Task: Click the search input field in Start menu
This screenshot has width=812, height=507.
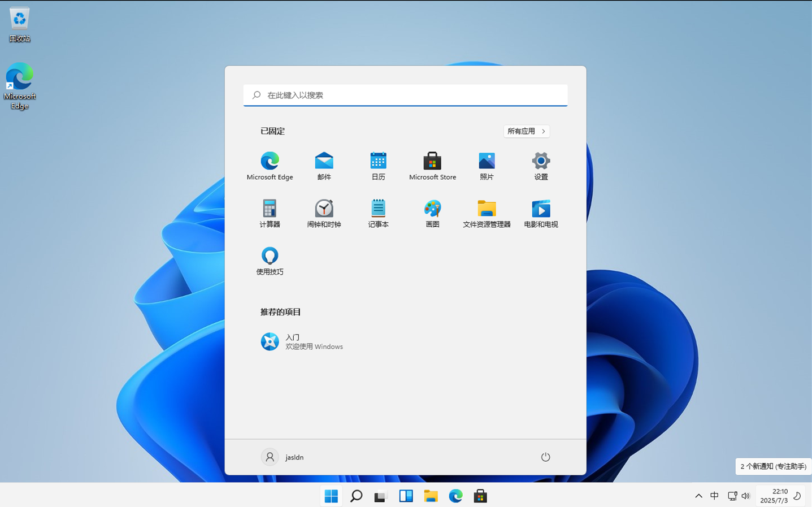Action: click(405, 95)
